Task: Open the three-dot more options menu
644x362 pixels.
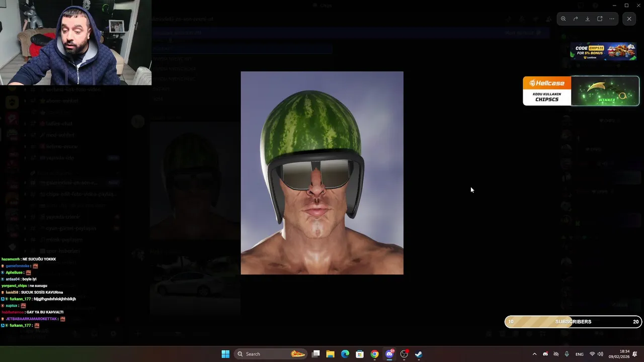Action: tap(612, 19)
